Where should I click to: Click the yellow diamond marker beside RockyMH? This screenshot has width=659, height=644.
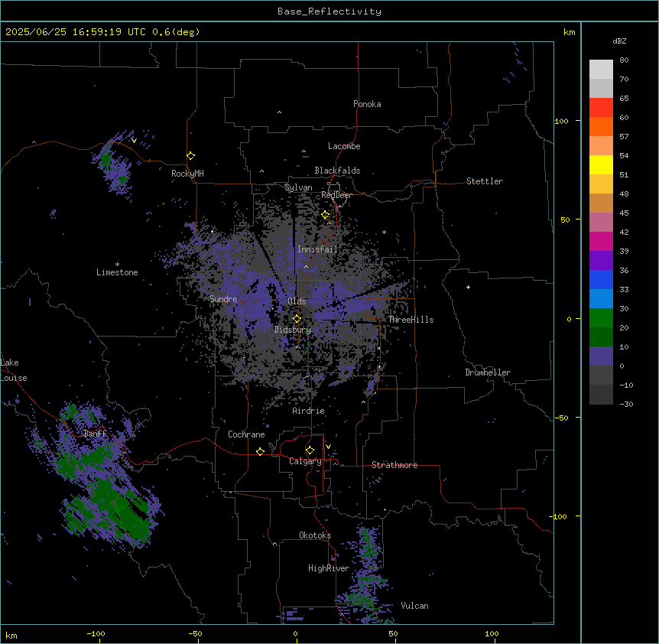tap(190, 156)
